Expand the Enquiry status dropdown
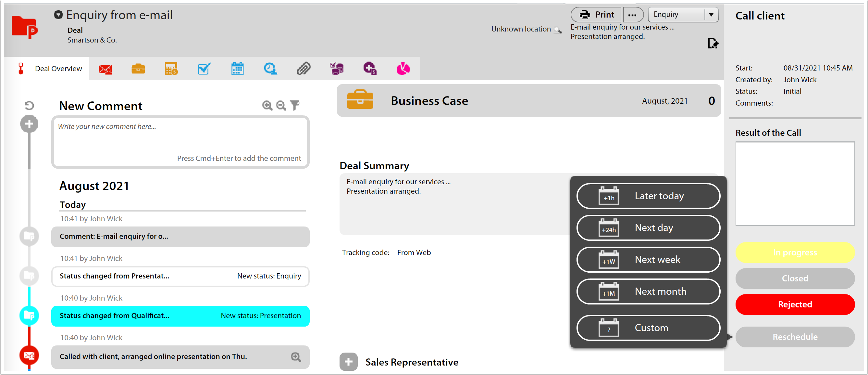Image resolution: width=868 pixels, height=375 pixels. 711,15
